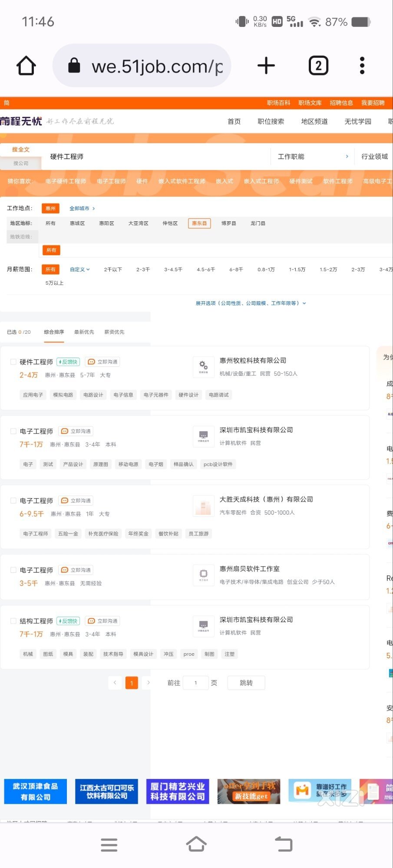This screenshot has width=393, height=868.
Task: Click 惠州扇贝软件工作室 chip logo icon
Action: [x=204, y=575]
